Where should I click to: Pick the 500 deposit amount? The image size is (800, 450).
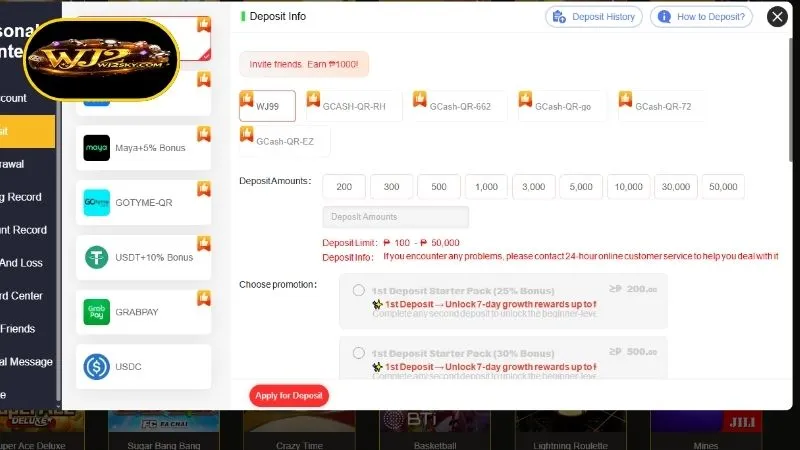(439, 187)
